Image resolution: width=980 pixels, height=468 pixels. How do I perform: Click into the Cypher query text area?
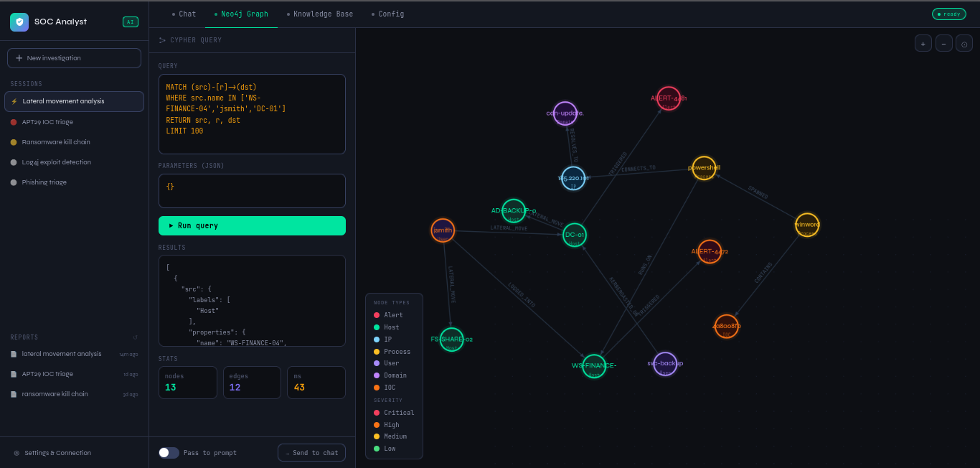[252, 114]
